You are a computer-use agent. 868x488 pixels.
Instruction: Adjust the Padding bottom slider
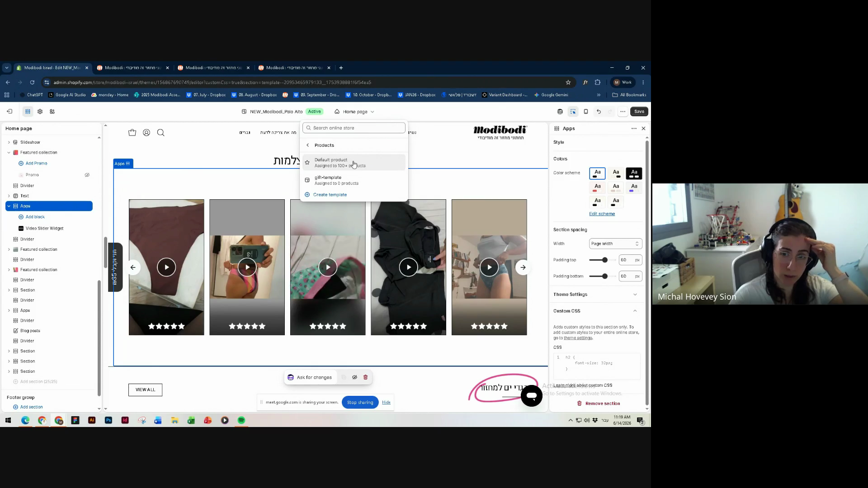[605, 276]
